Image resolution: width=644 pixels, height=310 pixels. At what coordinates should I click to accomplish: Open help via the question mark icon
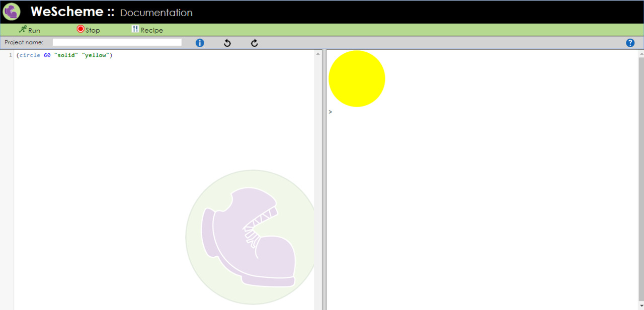click(x=630, y=43)
